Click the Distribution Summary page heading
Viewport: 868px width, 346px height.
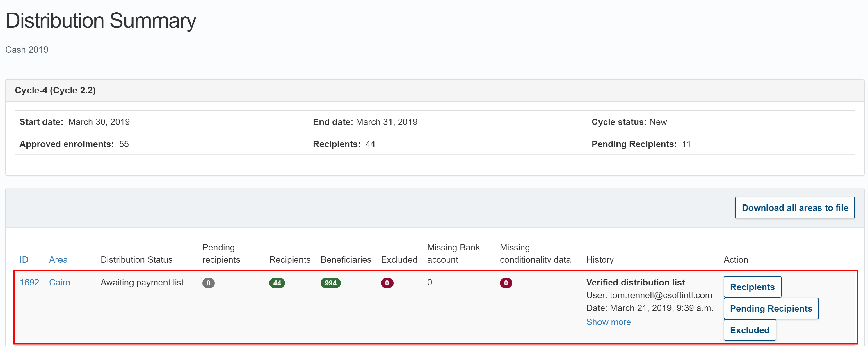pyautogui.click(x=101, y=21)
